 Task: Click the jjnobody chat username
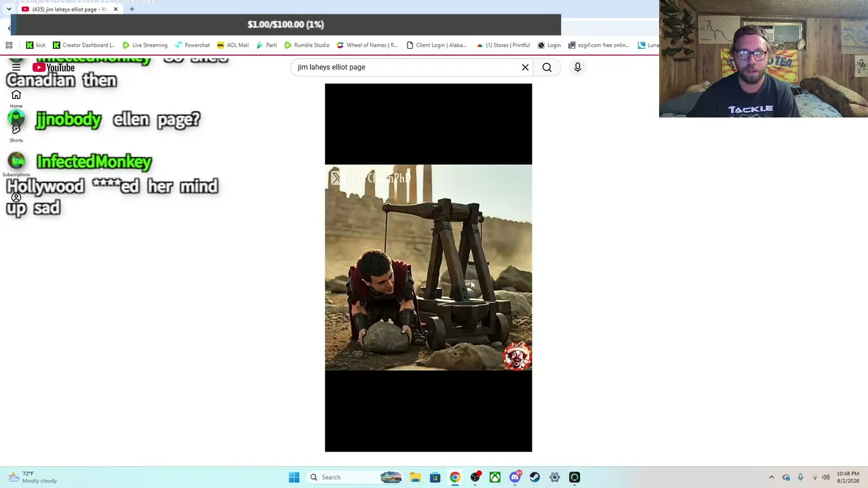68,120
